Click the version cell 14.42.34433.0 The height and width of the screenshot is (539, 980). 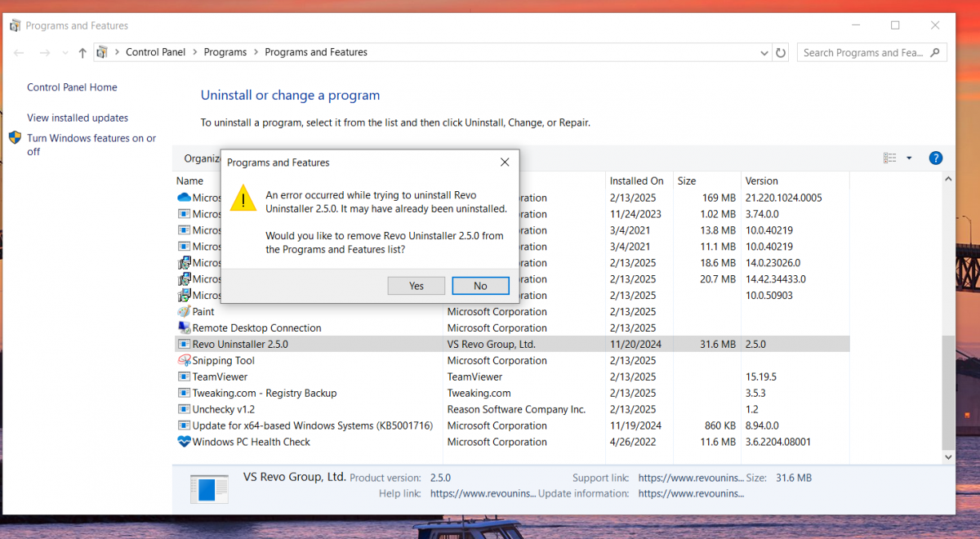click(x=776, y=279)
